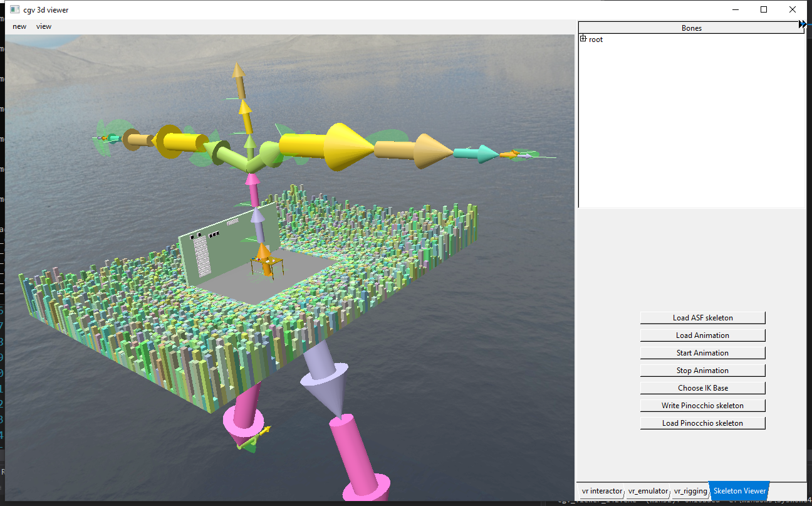Click Load Pinocchio skeleton button
The image size is (812, 506).
(703, 423)
